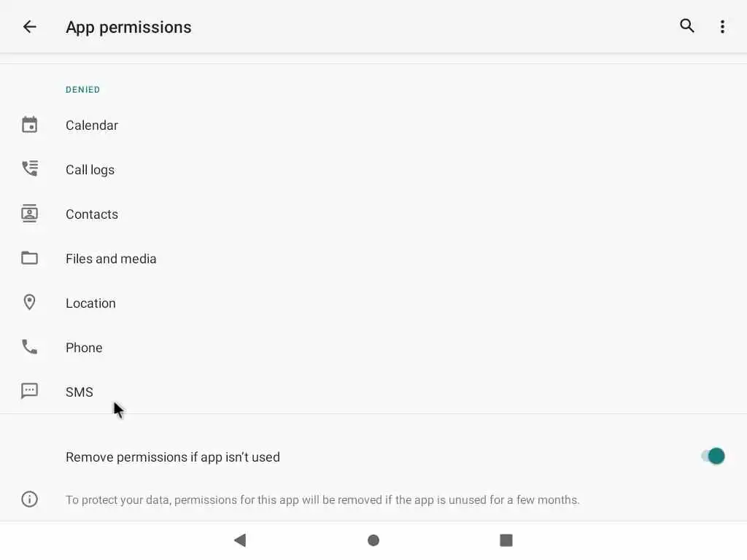The height and width of the screenshot is (560, 747).
Task: Open the Calendar permission entry
Action: [x=92, y=125]
